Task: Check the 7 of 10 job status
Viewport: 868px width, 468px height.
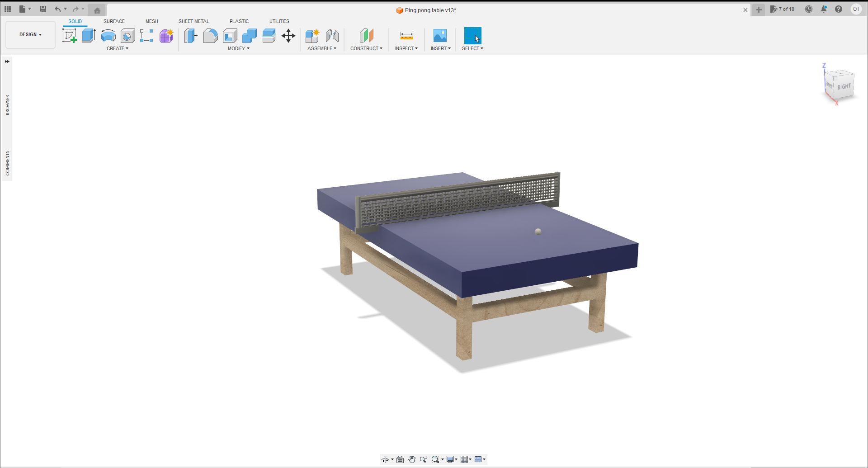Action: (x=783, y=9)
